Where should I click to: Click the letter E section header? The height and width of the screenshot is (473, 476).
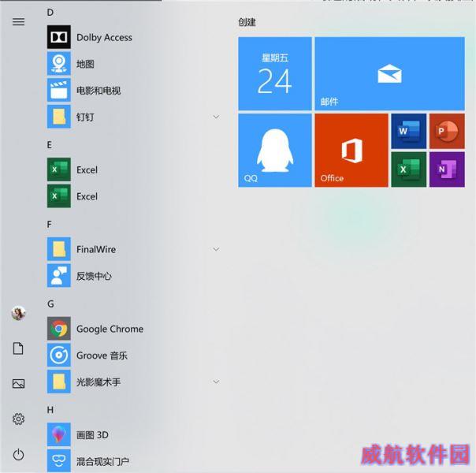tap(50, 145)
